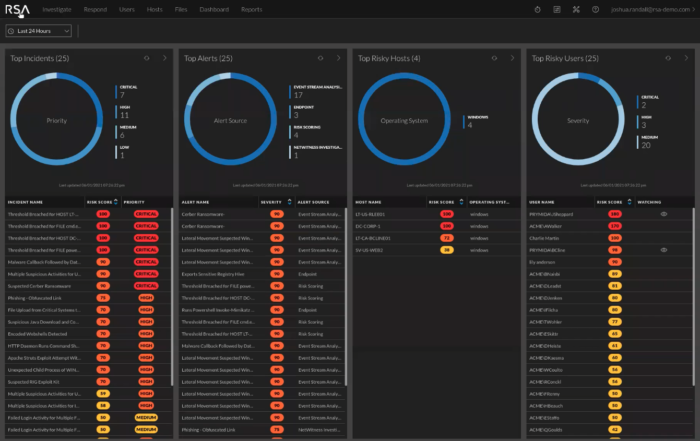Open the Investigate menu
The height and width of the screenshot is (441, 700).
[57, 9]
